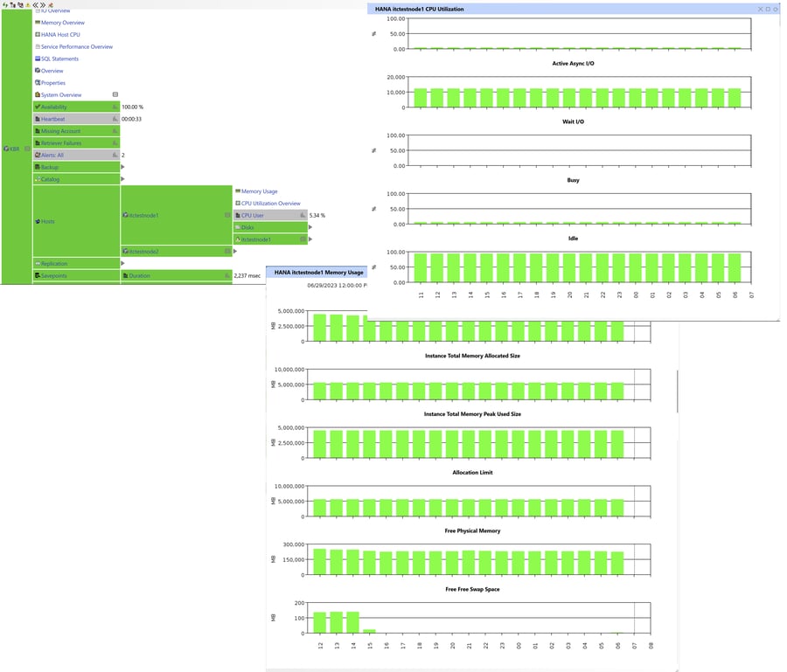Click the chart icon on Alerts: All row
This screenshot has width=787, height=672.
pyautogui.click(x=115, y=155)
